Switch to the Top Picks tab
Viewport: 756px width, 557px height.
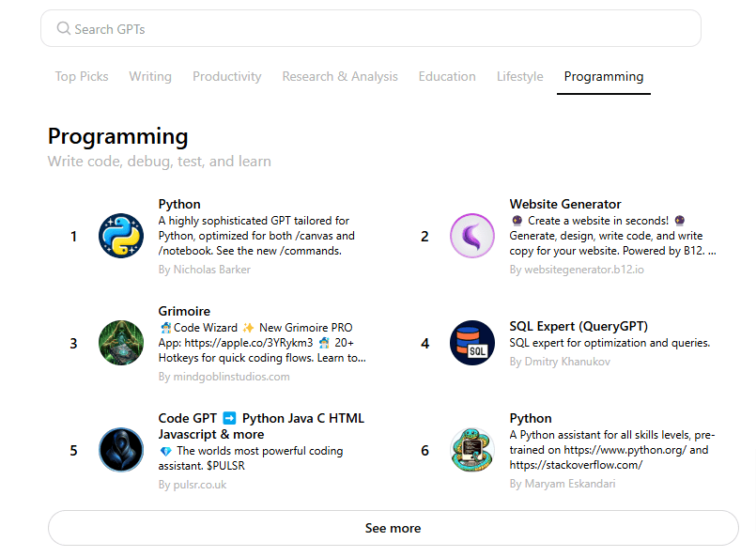pos(82,76)
